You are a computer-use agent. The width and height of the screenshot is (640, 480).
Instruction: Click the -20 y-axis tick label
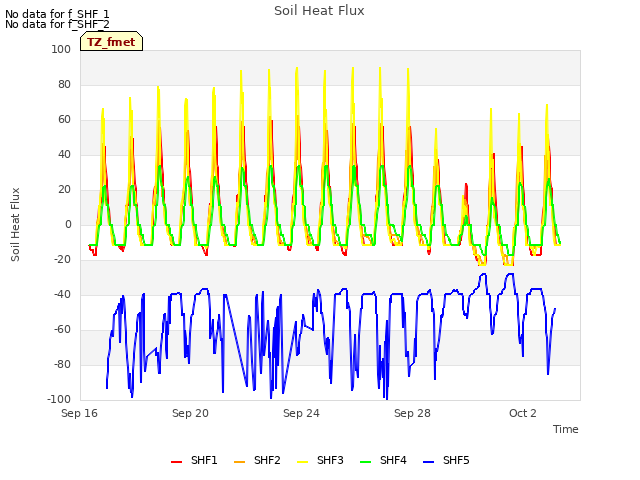pyautogui.click(x=63, y=260)
